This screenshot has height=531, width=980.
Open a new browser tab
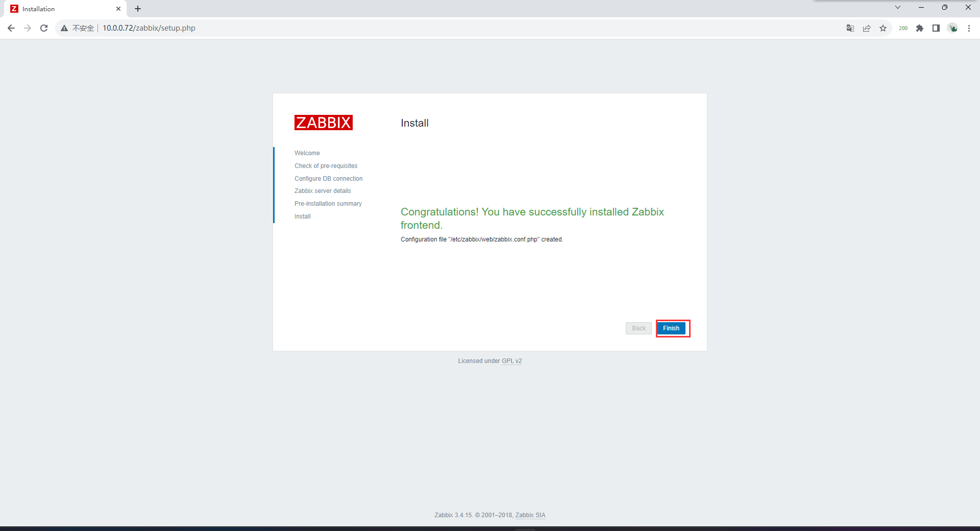click(x=138, y=9)
